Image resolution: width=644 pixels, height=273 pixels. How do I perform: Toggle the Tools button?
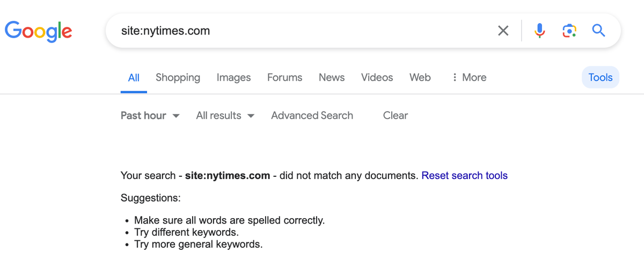coord(601,77)
